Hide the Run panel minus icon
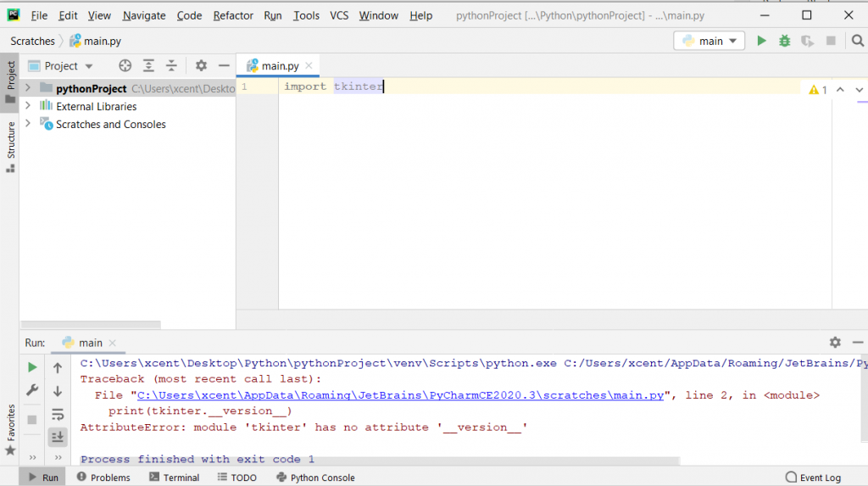868x486 pixels. (858, 343)
